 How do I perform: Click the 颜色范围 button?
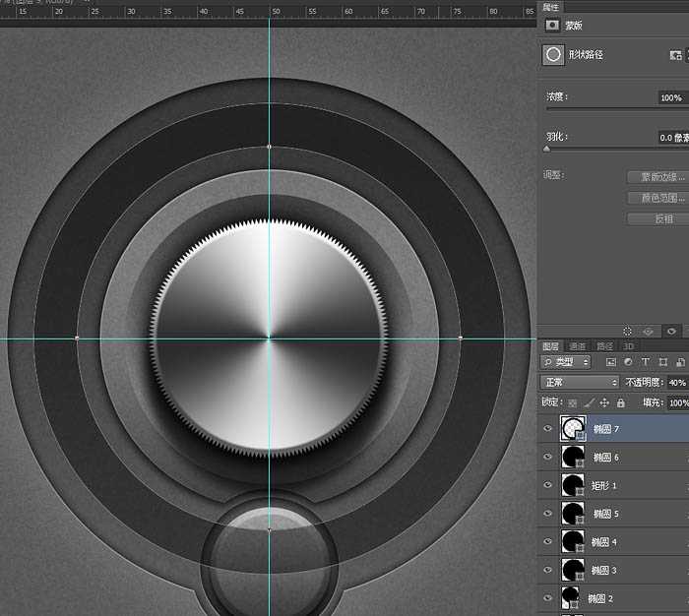[x=657, y=198]
